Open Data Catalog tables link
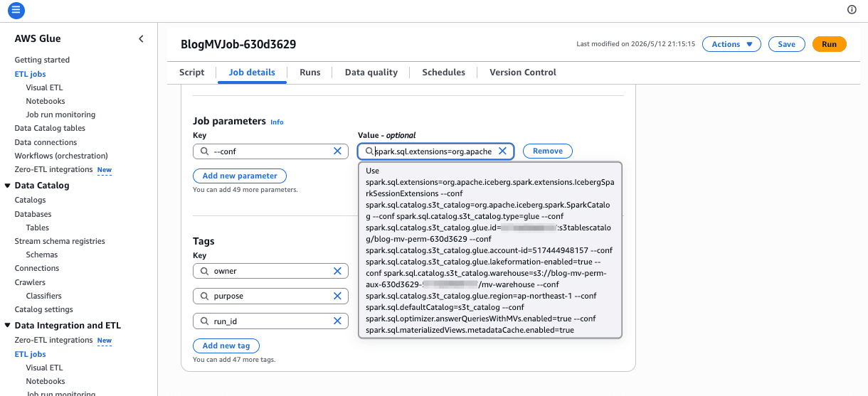 [x=50, y=128]
